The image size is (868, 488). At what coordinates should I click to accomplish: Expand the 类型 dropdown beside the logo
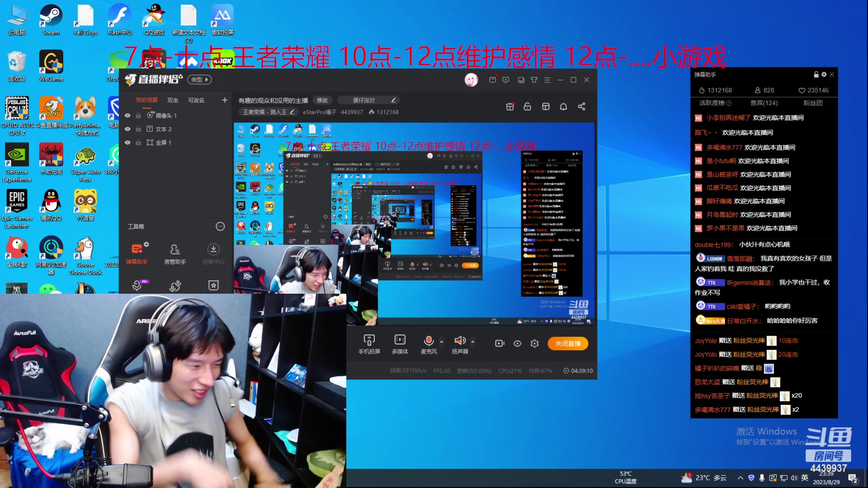click(x=199, y=80)
